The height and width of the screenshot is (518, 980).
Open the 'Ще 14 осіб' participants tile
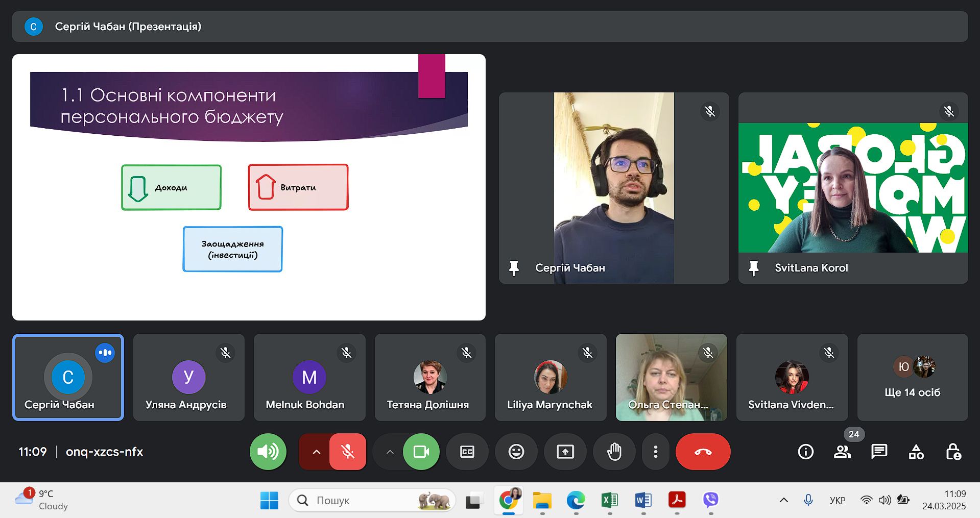click(912, 378)
